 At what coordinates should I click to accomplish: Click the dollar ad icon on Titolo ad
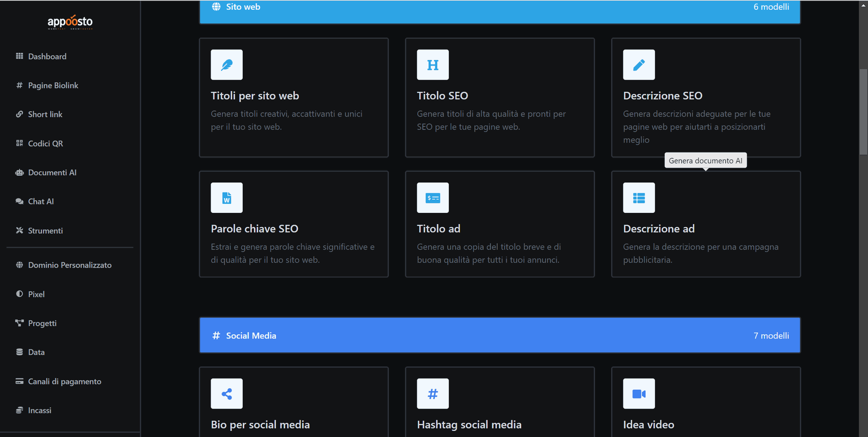[433, 198]
